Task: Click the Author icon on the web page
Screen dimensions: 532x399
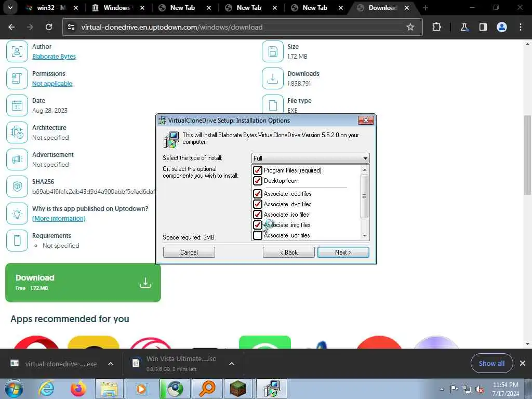Action: (17, 51)
